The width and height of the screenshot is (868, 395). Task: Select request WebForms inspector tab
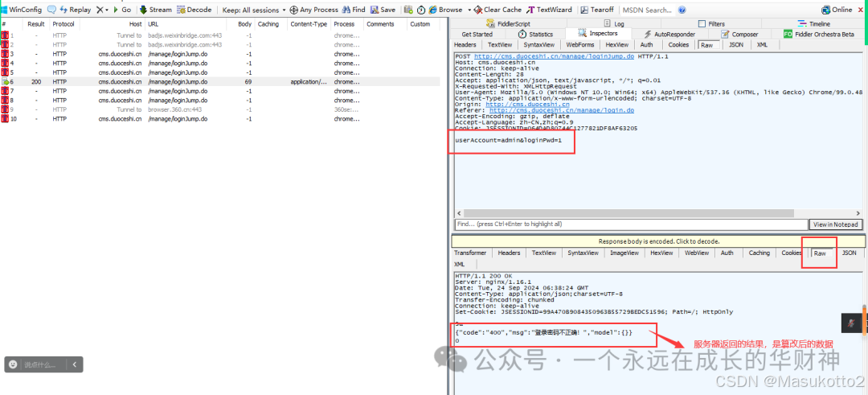click(580, 45)
